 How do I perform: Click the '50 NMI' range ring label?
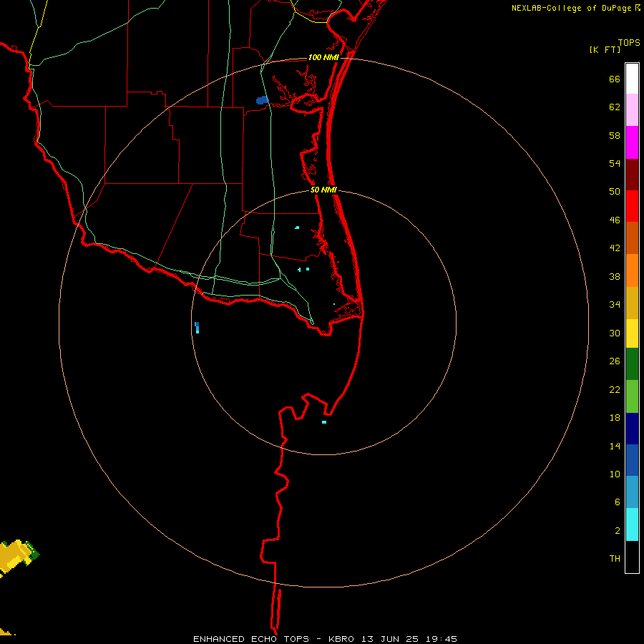323,190
